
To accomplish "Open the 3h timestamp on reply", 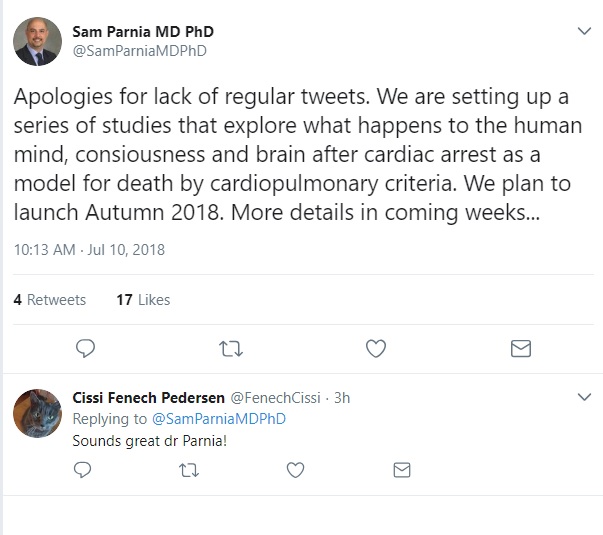I will click(341, 397).
